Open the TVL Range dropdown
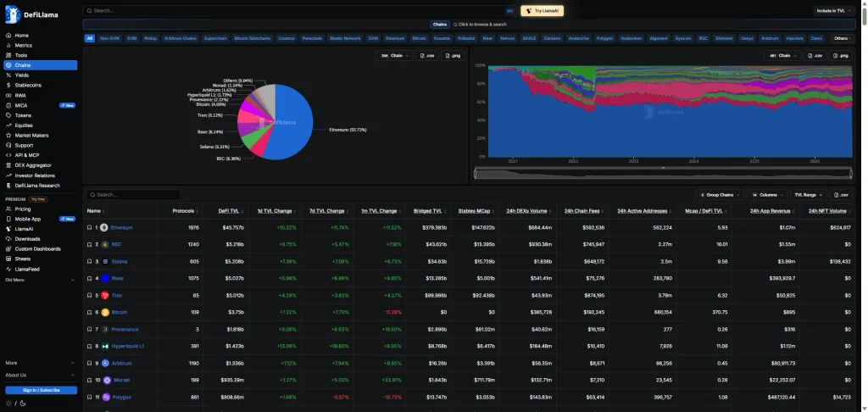The image size is (868, 412). coord(809,195)
